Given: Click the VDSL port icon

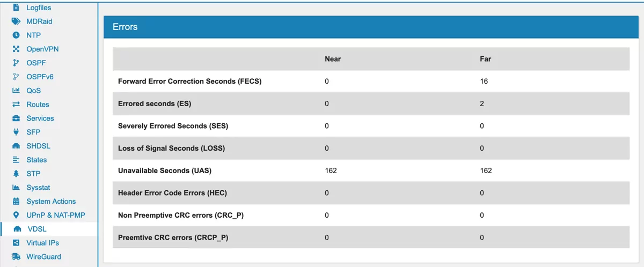Looking at the screenshot, I should (17, 229).
